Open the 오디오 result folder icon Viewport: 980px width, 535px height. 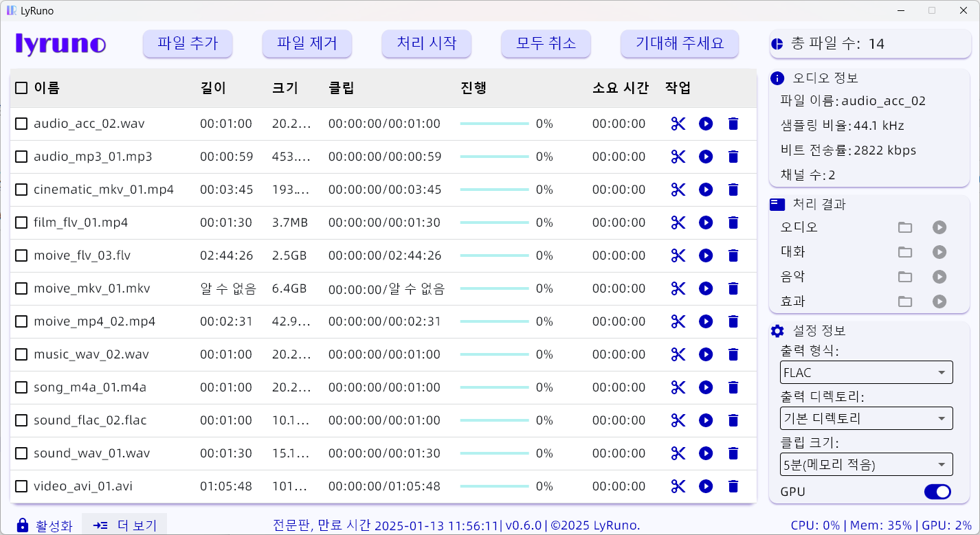click(905, 227)
